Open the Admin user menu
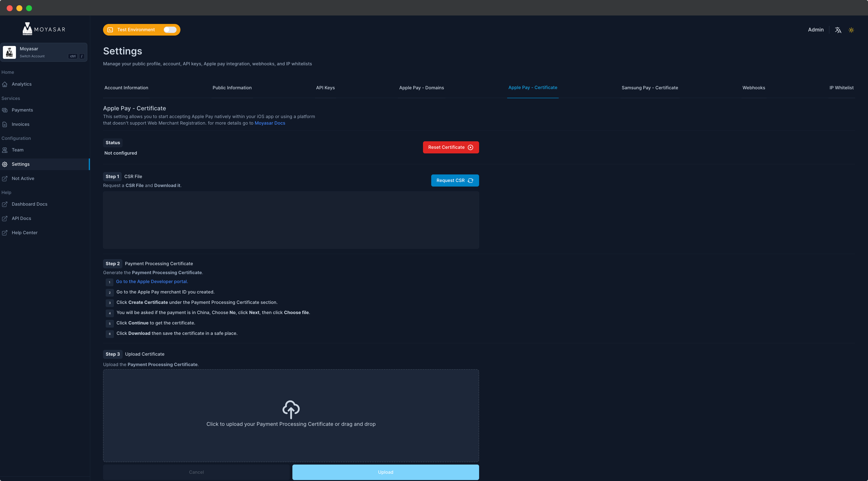Screen dimensions: 868x481 coord(816,30)
